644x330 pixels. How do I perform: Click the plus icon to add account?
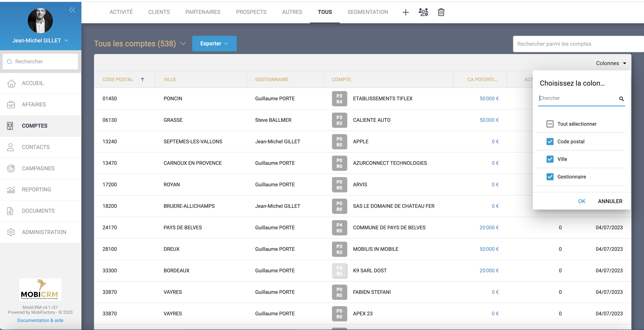pos(406,12)
